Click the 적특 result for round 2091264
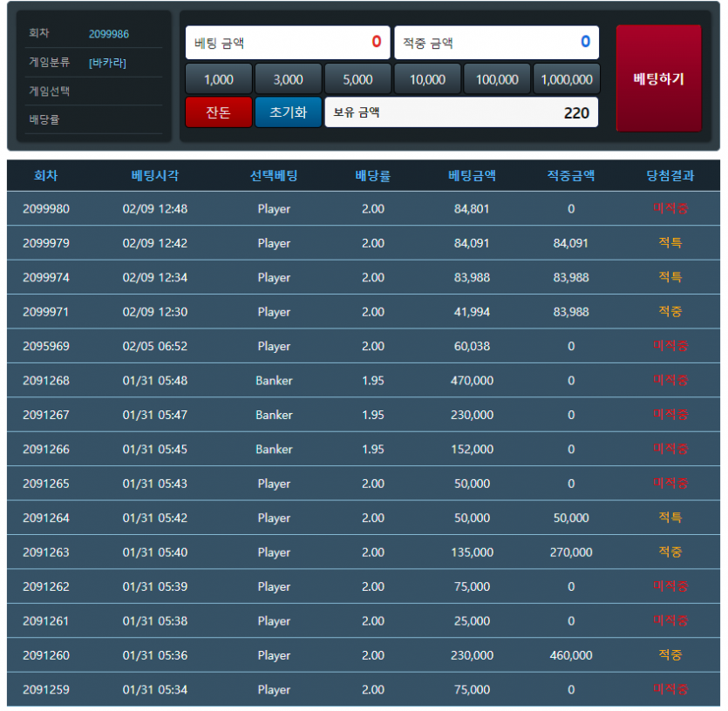The width and height of the screenshot is (728, 711). tap(670, 518)
